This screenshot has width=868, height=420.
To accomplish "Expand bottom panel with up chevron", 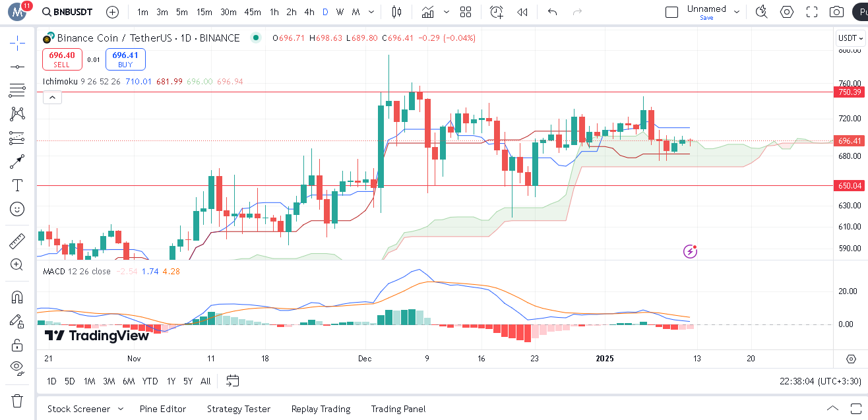I will (x=833, y=408).
